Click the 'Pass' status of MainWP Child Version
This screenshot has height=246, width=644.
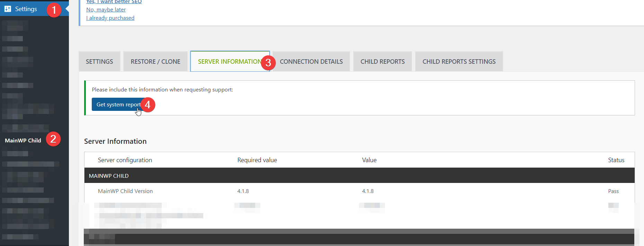click(x=613, y=191)
